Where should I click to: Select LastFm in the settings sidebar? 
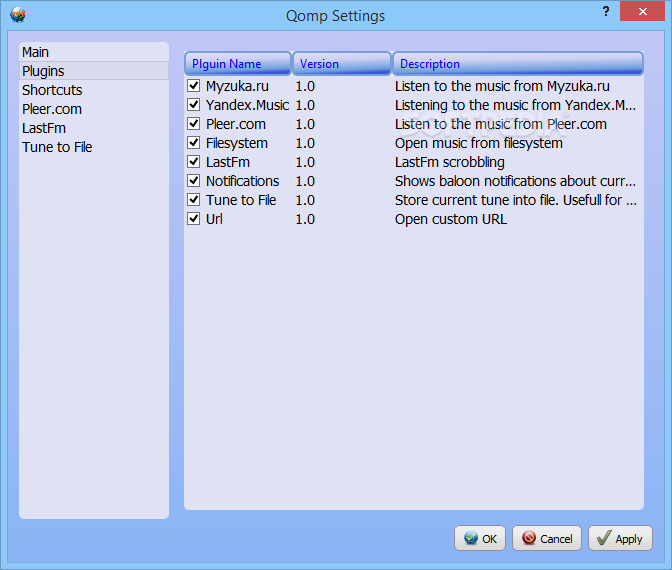coord(94,128)
